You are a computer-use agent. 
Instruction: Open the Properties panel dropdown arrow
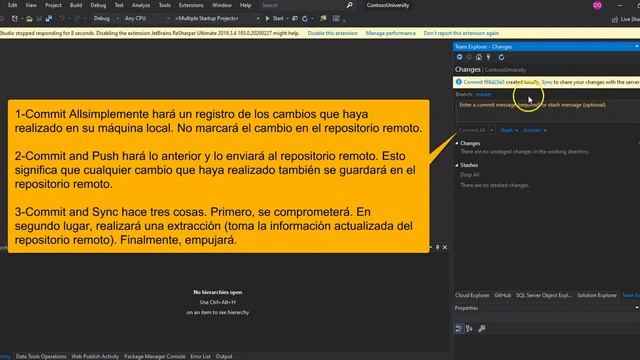click(637, 308)
